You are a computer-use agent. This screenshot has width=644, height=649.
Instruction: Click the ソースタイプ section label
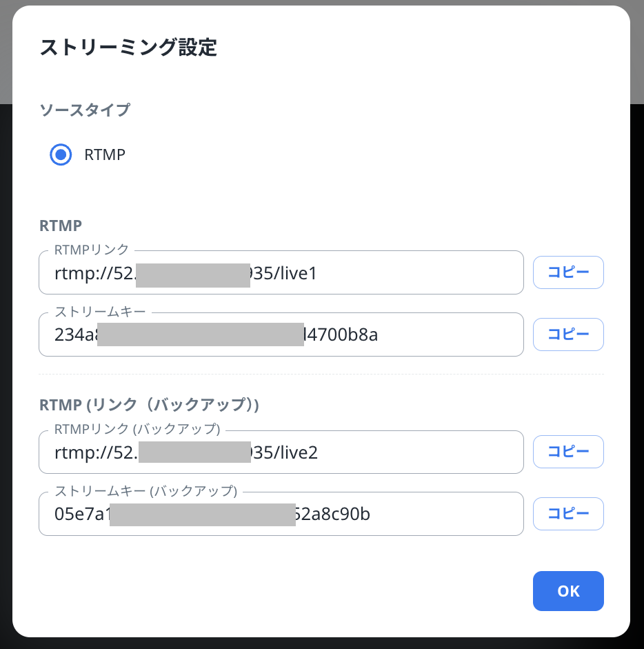[x=85, y=110]
